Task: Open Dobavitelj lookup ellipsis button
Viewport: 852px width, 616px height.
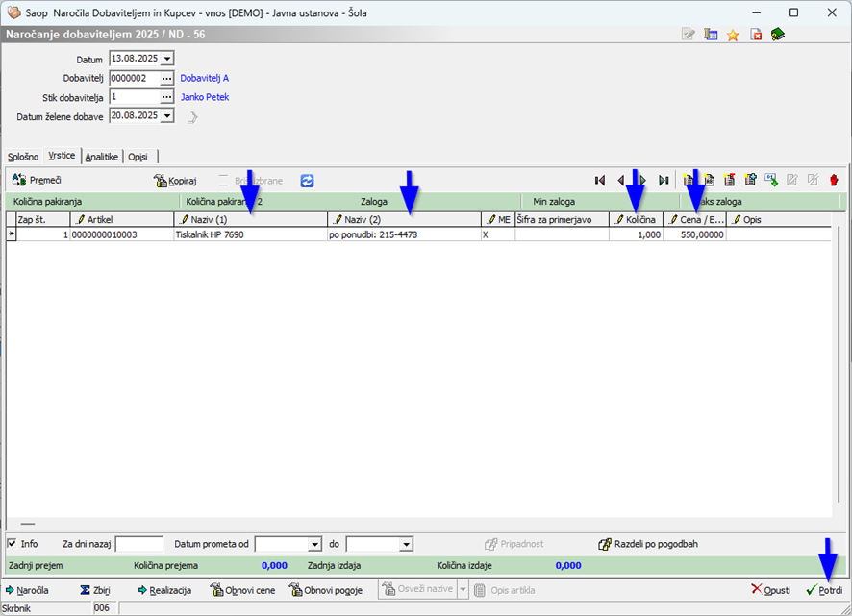Action: (166, 78)
